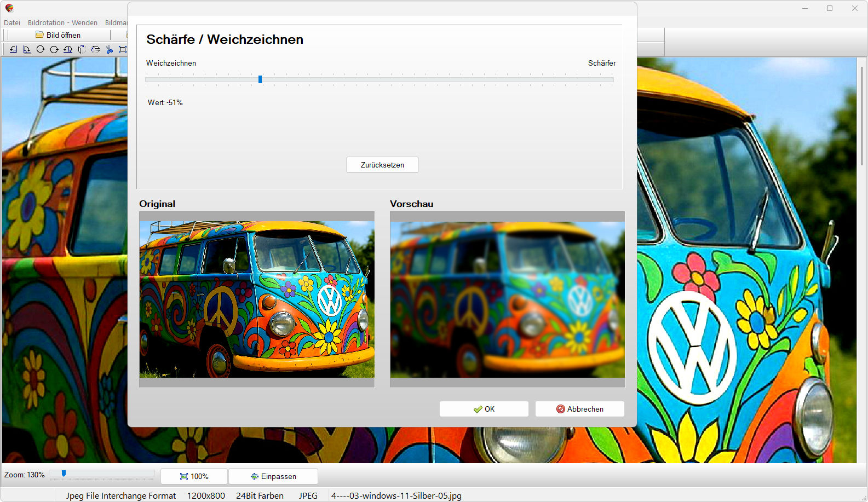Open the Bildrotation - Wenden menu
The height and width of the screenshot is (502, 868).
[62, 22]
